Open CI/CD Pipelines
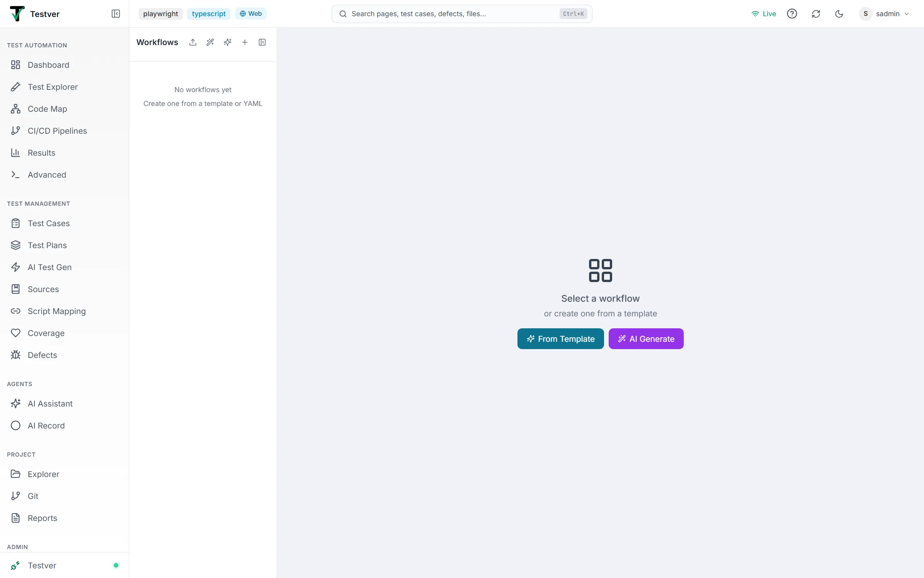 (x=64, y=131)
